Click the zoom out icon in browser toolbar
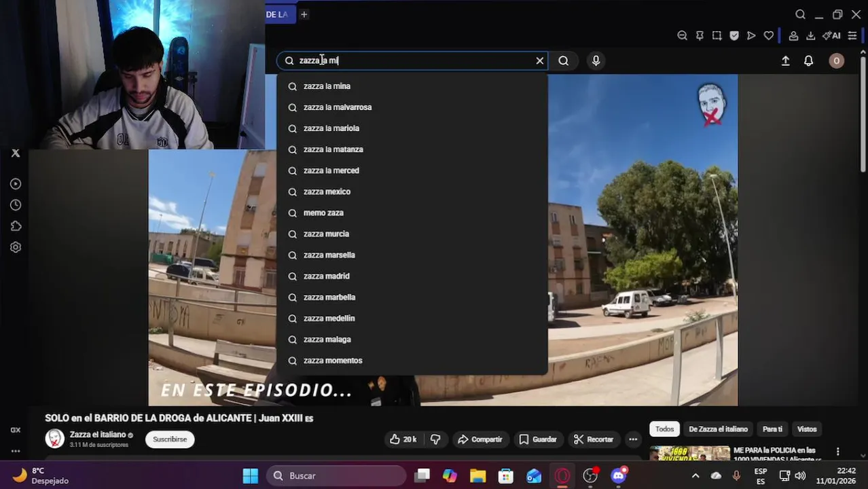 coord(683,35)
